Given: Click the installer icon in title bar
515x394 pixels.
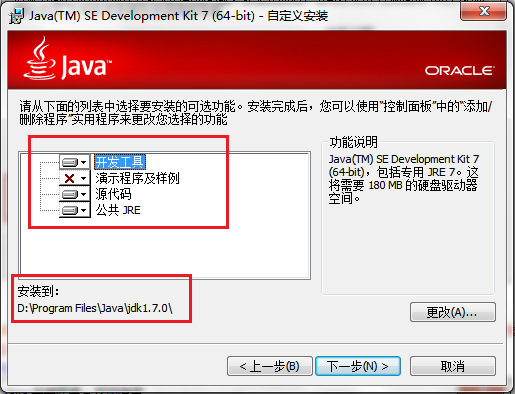Looking at the screenshot, I should 16,16.
